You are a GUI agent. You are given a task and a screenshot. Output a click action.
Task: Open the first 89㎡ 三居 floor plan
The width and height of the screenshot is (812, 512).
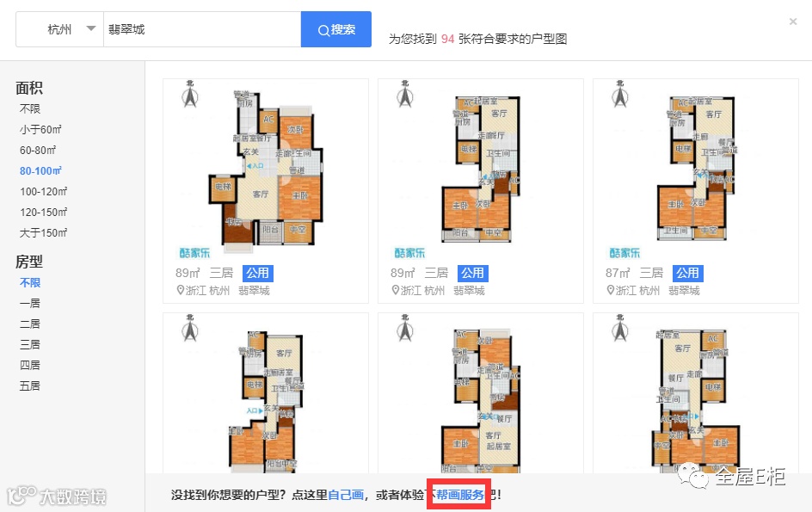click(266, 166)
